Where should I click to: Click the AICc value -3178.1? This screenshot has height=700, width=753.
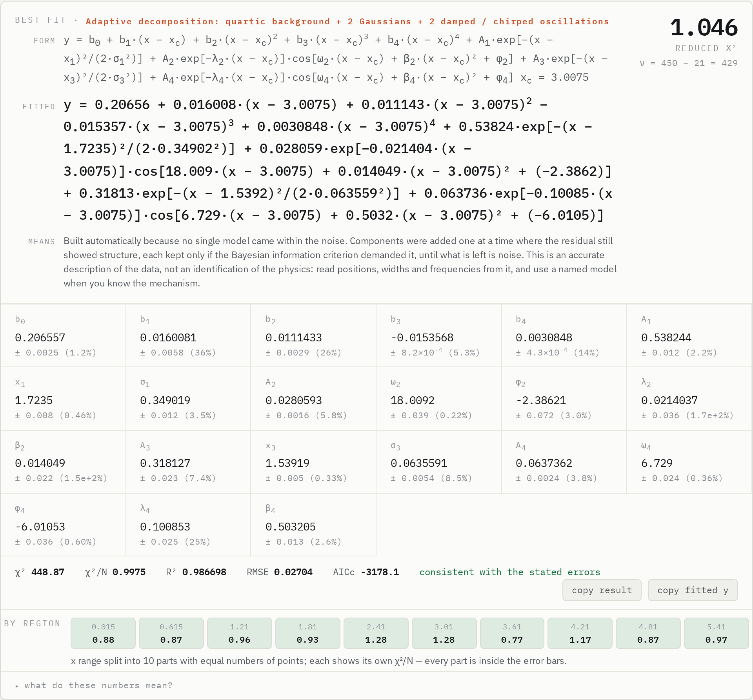coord(380,572)
